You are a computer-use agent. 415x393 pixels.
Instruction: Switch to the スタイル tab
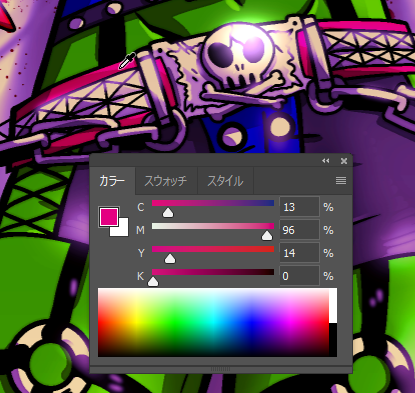pyautogui.click(x=225, y=181)
